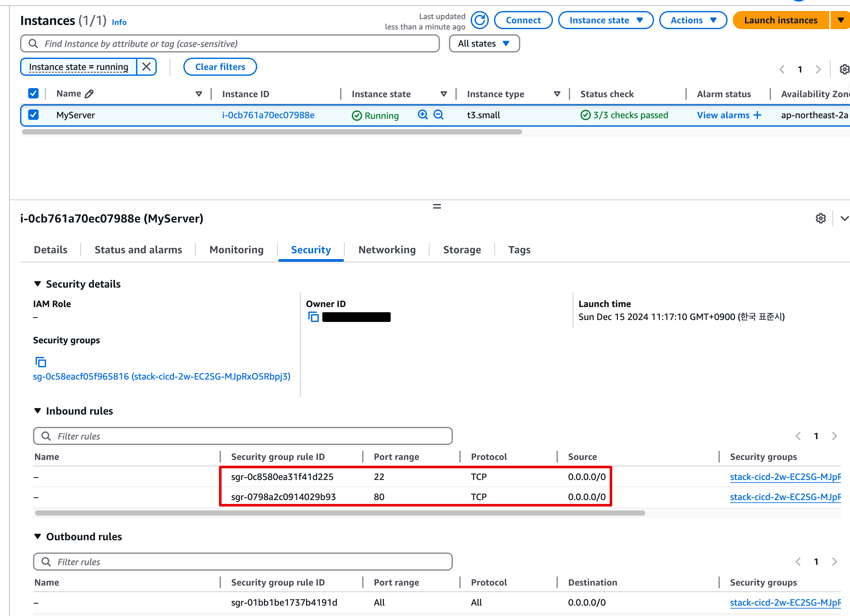This screenshot has width=850, height=616.
Task: Click the refresh instances icon
Action: point(479,20)
